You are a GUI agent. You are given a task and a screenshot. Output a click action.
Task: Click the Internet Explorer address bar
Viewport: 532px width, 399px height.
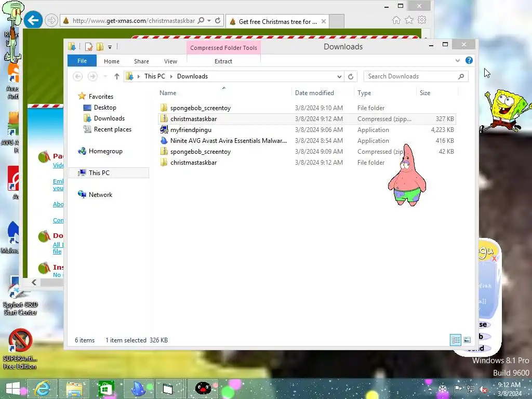[x=133, y=21]
